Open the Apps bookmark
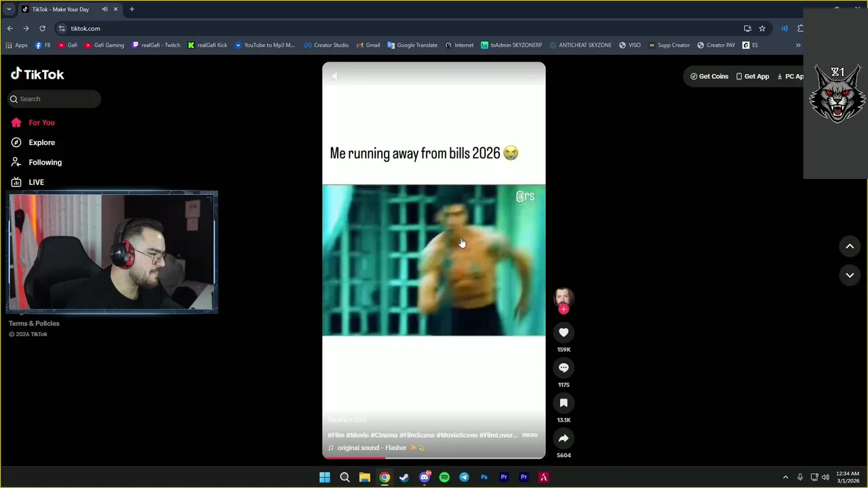 pyautogui.click(x=16, y=45)
